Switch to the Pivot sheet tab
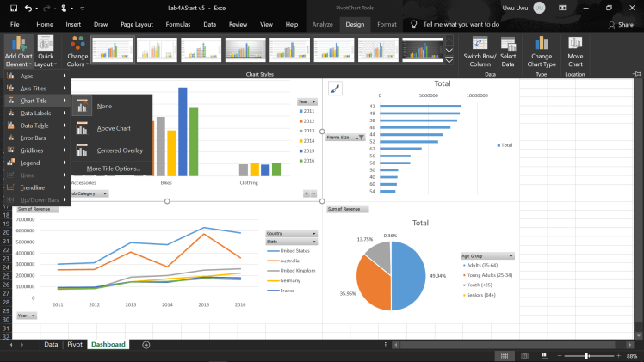The height and width of the screenshot is (362, 644). (75, 345)
